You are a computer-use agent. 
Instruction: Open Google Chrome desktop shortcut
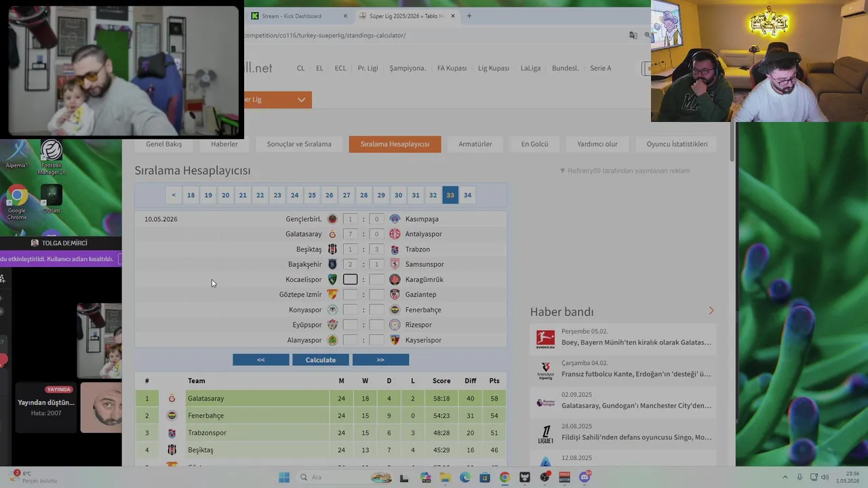pos(17,201)
